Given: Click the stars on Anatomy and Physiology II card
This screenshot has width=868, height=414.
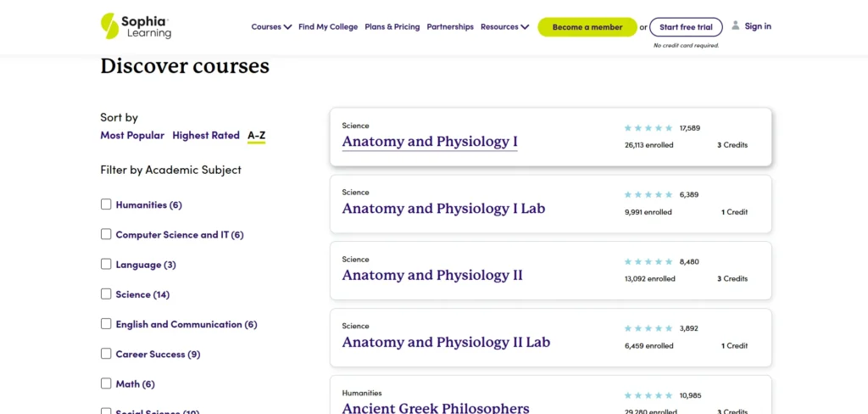Looking at the screenshot, I should (x=648, y=262).
